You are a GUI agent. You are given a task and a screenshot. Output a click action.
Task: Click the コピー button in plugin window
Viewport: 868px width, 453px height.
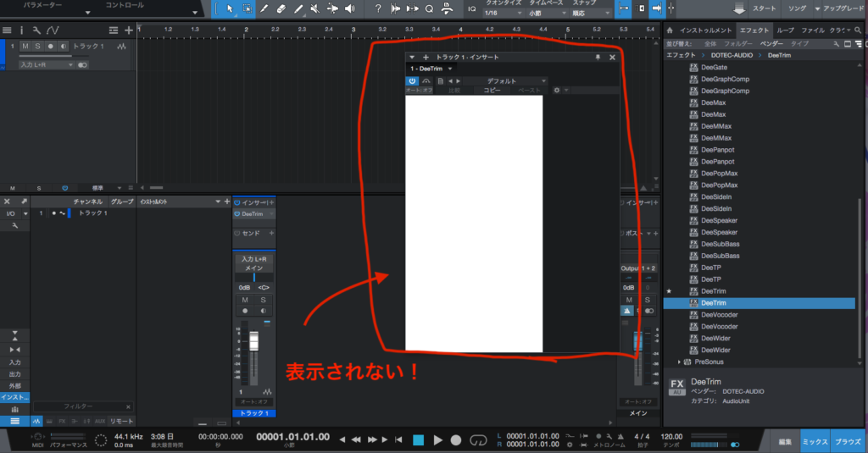pyautogui.click(x=492, y=90)
